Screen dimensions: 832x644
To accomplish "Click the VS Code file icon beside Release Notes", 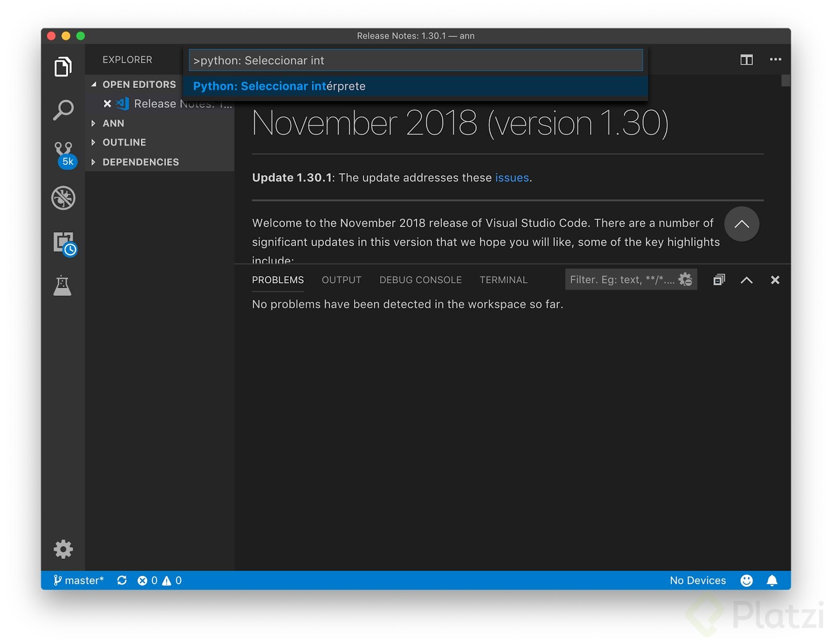I will [123, 103].
